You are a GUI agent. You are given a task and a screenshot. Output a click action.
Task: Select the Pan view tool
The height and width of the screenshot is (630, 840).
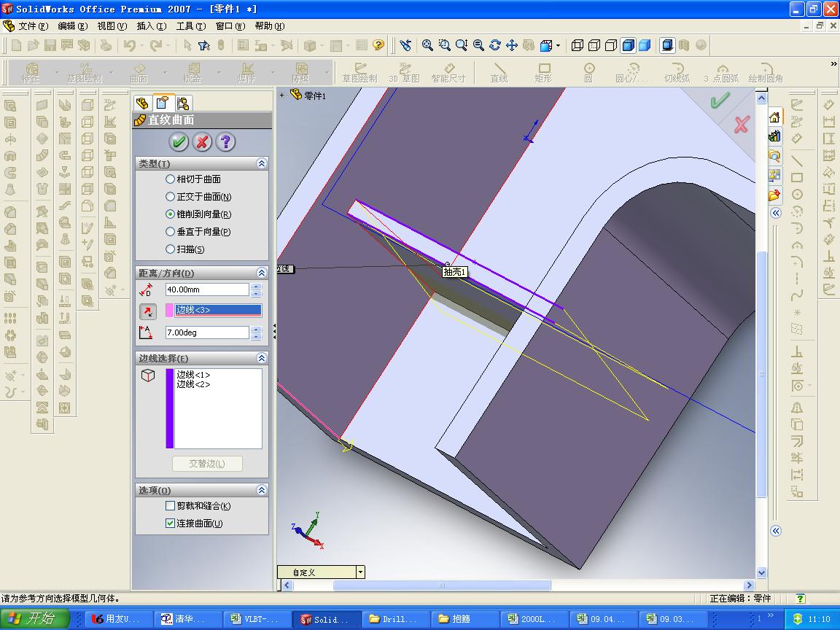point(512,45)
